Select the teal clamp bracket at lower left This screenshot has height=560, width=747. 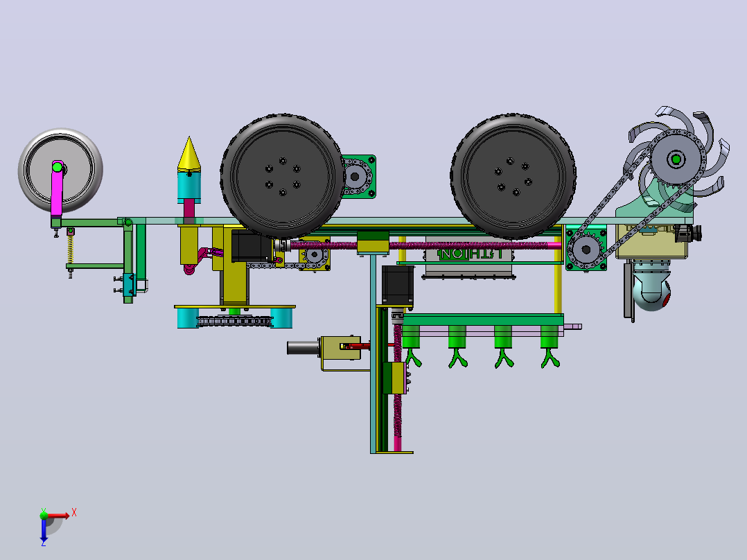129,285
